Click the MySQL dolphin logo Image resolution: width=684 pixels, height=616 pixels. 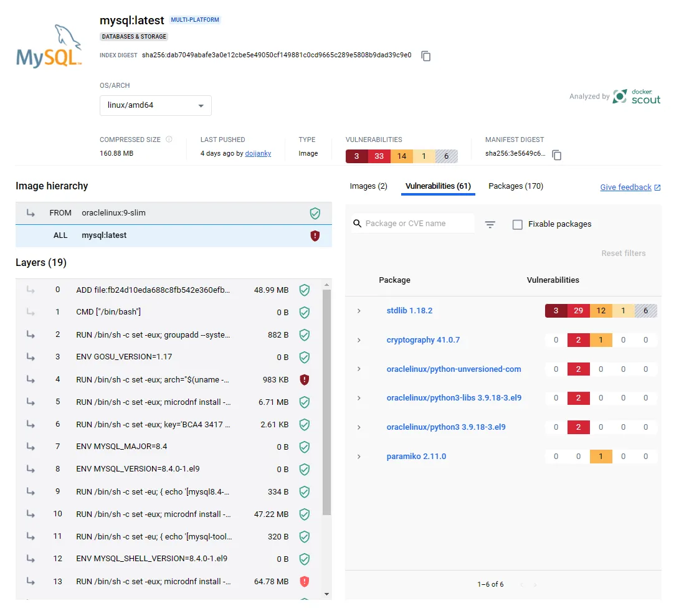click(x=49, y=46)
